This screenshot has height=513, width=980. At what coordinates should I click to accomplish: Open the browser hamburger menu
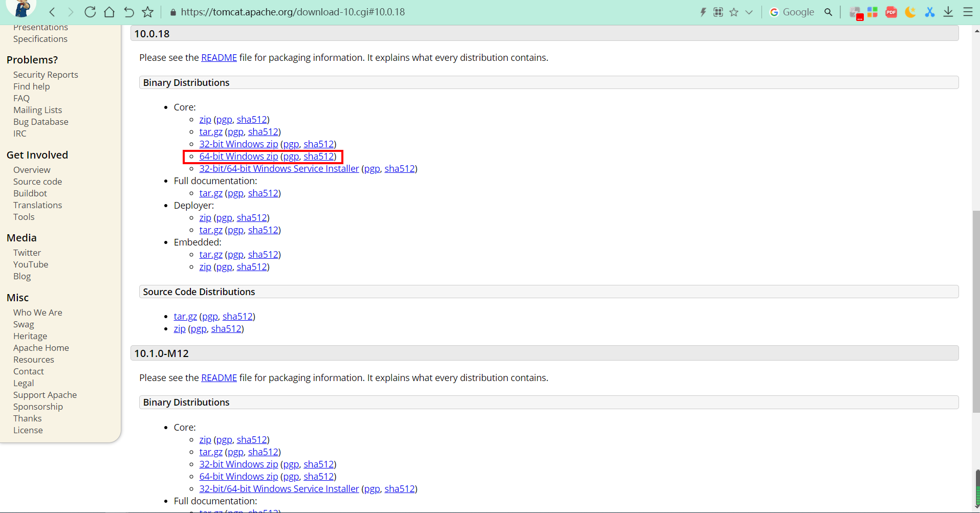click(968, 12)
